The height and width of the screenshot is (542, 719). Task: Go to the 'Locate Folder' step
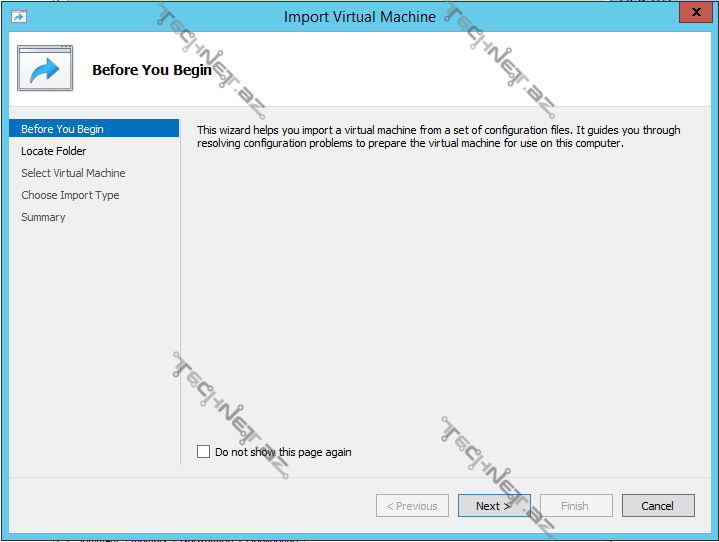tap(54, 151)
